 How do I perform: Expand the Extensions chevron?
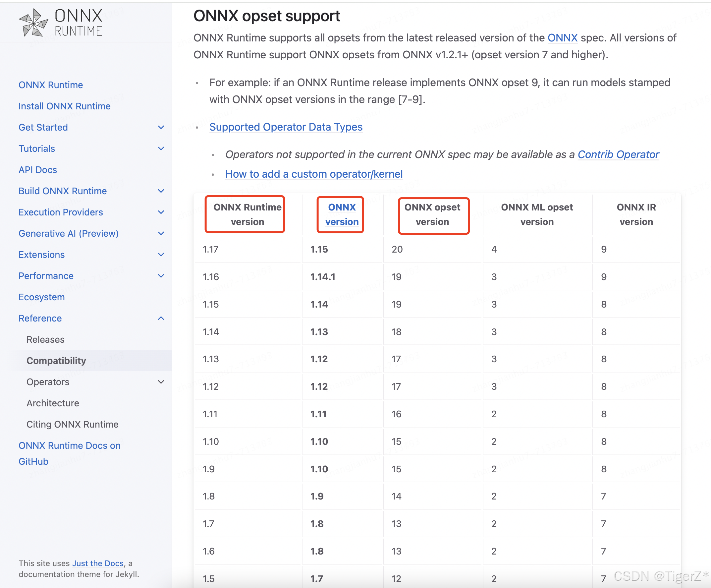click(161, 255)
